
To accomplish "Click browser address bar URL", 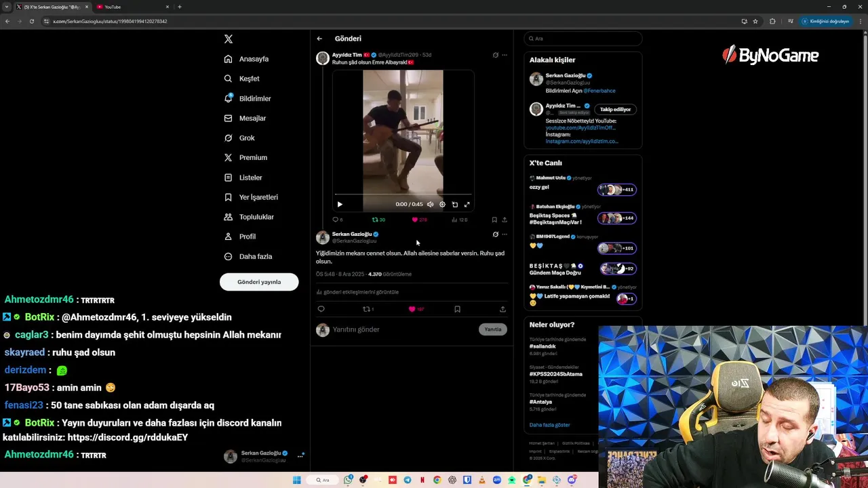I will pyautogui.click(x=110, y=21).
